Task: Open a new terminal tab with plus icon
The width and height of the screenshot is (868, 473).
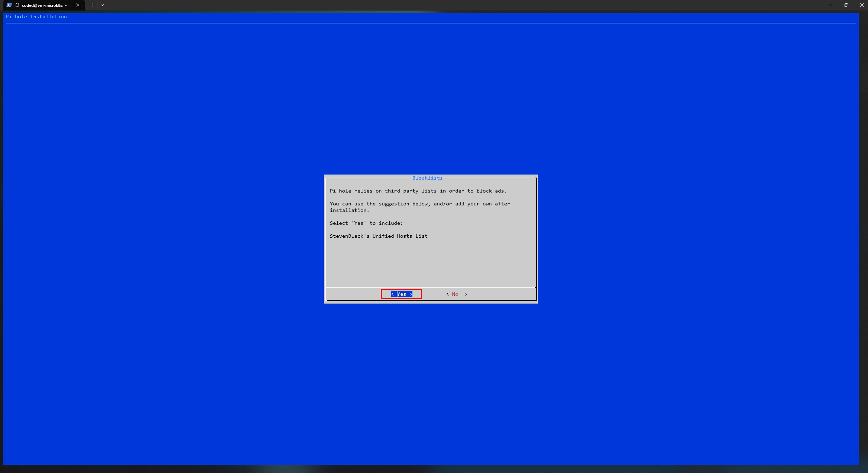Action: [x=92, y=5]
